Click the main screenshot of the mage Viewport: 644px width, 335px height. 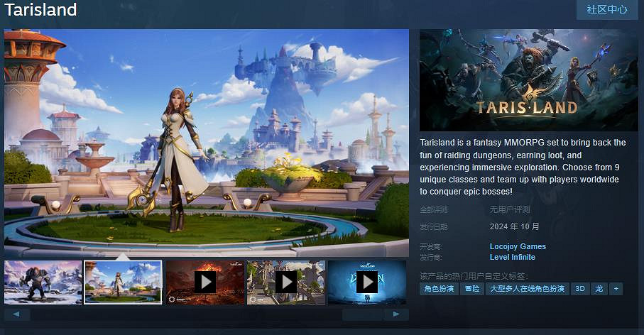[207, 143]
